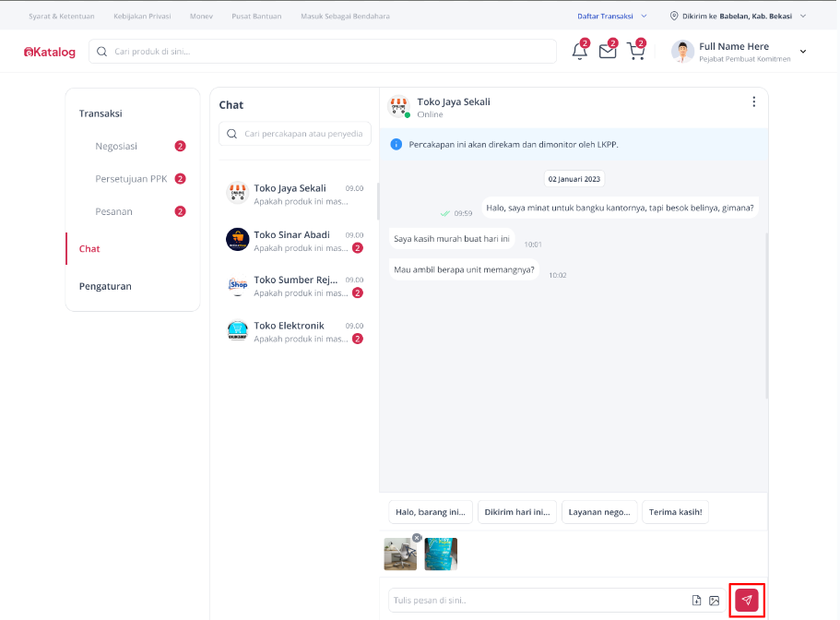This screenshot has height=620, width=840.
Task: Open Persetujuan PPK in the sidebar
Action: [131, 178]
